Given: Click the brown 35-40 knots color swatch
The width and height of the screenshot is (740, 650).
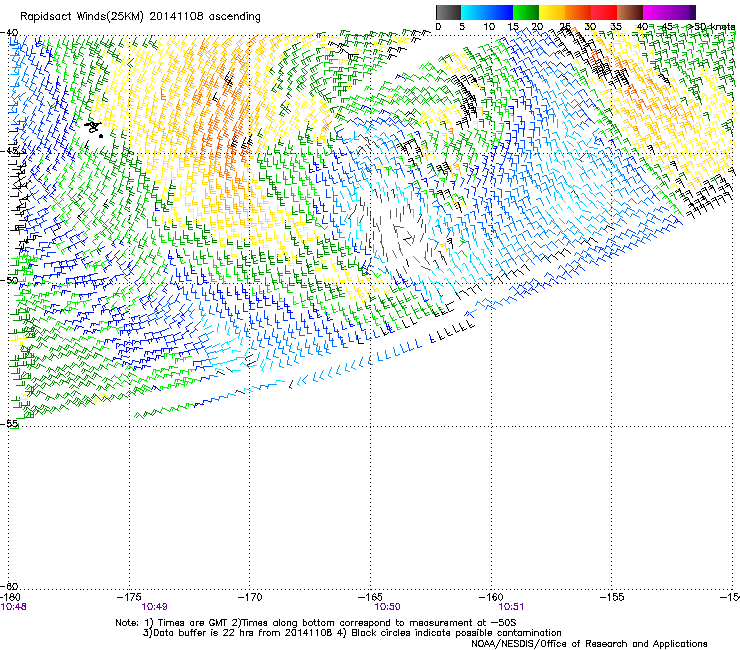Looking at the screenshot, I should click(x=630, y=12).
